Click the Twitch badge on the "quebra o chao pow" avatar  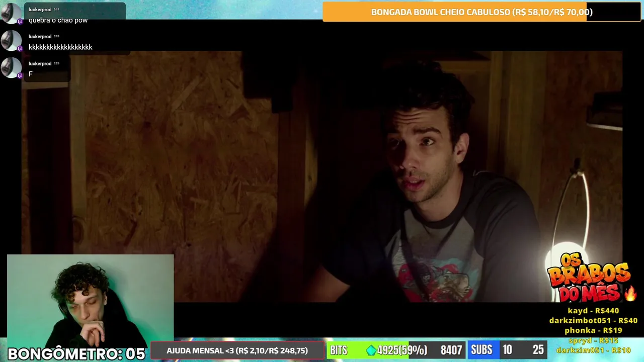pos(20,22)
